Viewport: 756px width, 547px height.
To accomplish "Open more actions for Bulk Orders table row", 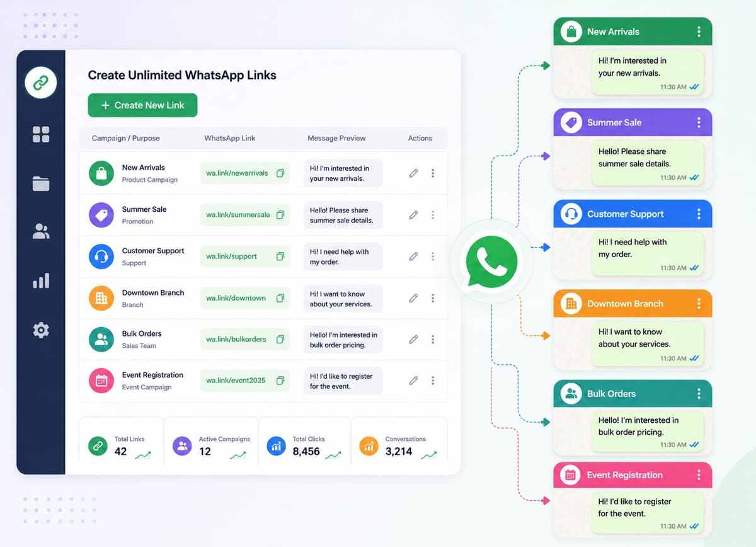I will (433, 339).
